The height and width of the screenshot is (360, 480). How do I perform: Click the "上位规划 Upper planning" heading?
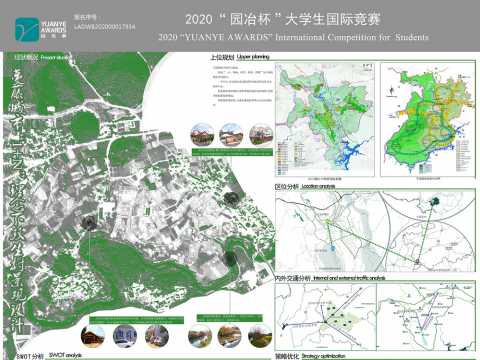[x=240, y=57]
